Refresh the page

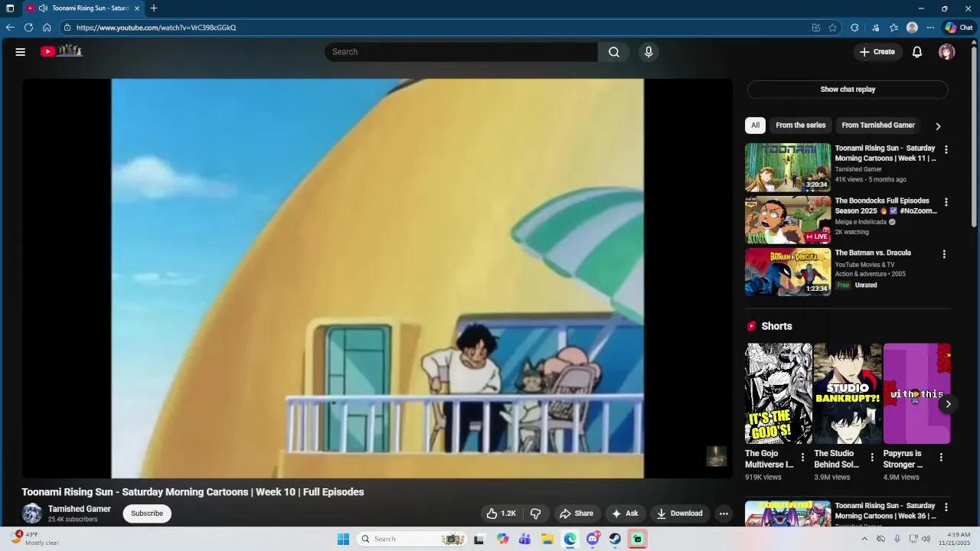(x=28, y=28)
